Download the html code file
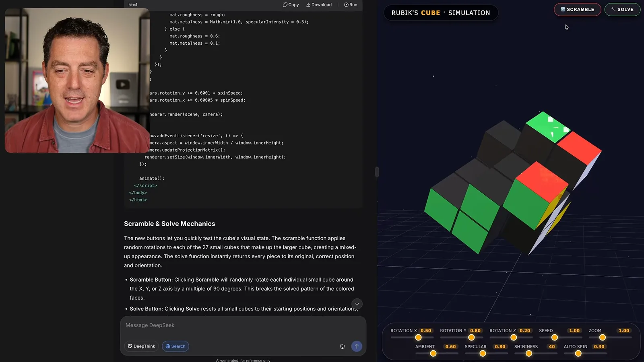This screenshot has width=644, height=362. click(x=319, y=5)
